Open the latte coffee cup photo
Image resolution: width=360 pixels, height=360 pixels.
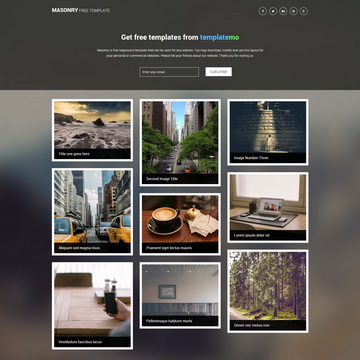180,224
